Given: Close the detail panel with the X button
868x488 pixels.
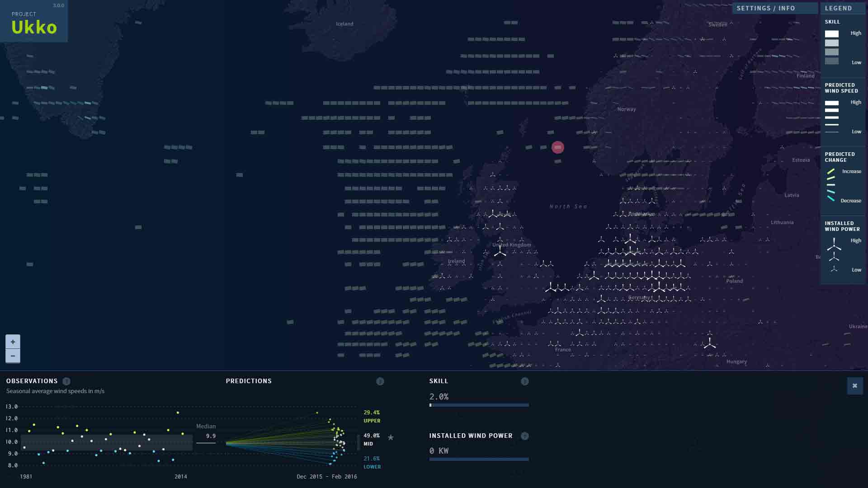Looking at the screenshot, I should [855, 386].
